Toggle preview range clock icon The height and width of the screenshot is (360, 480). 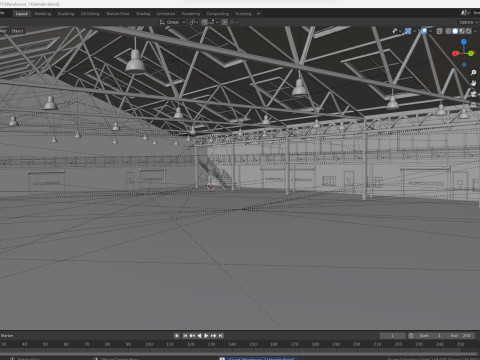tap(411, 336)
